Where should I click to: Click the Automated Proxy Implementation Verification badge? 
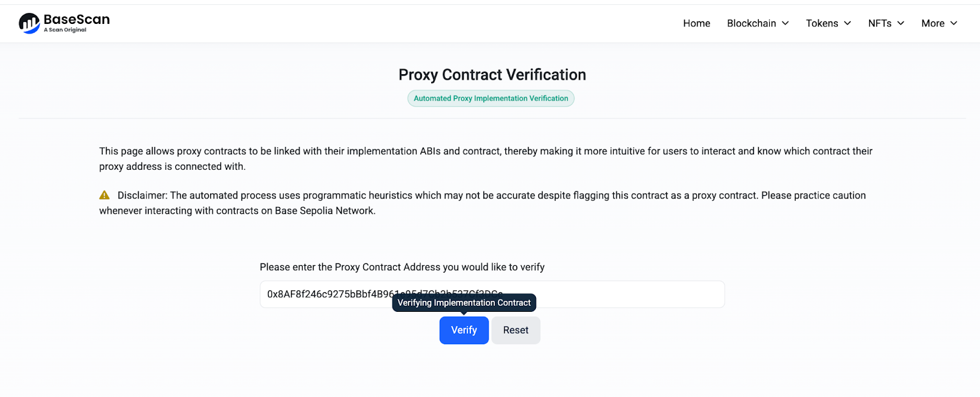[491, 98]
